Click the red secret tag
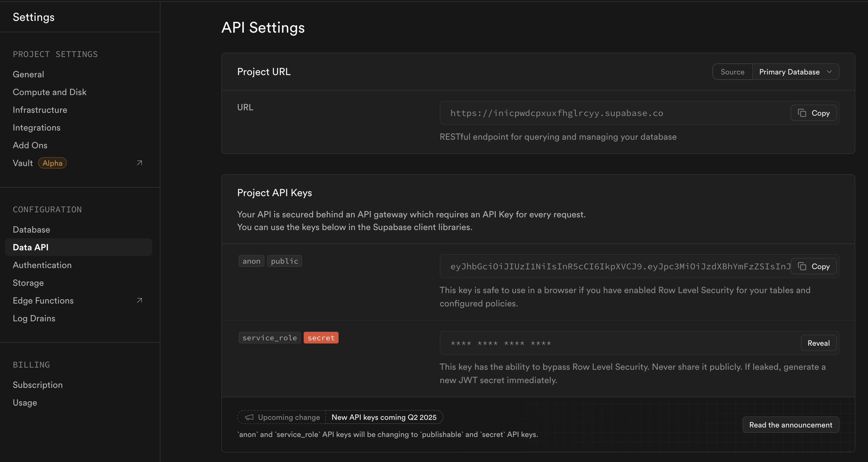868x462 pixels. (321, 338)
